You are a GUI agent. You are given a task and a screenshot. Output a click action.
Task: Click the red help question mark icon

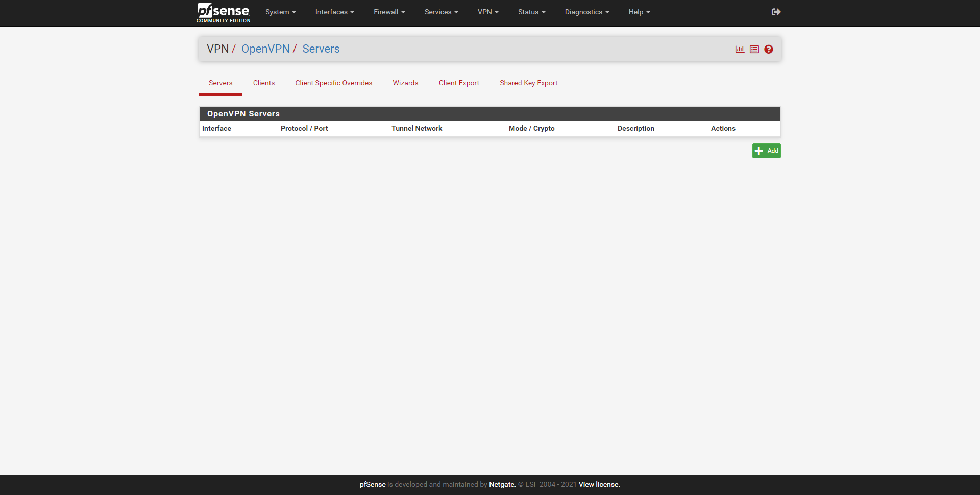point(769,49)
